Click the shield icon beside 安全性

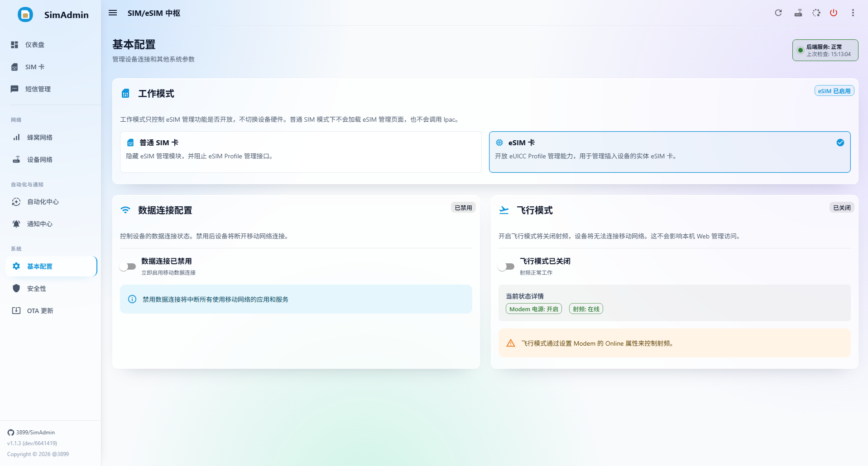[16, 289]
